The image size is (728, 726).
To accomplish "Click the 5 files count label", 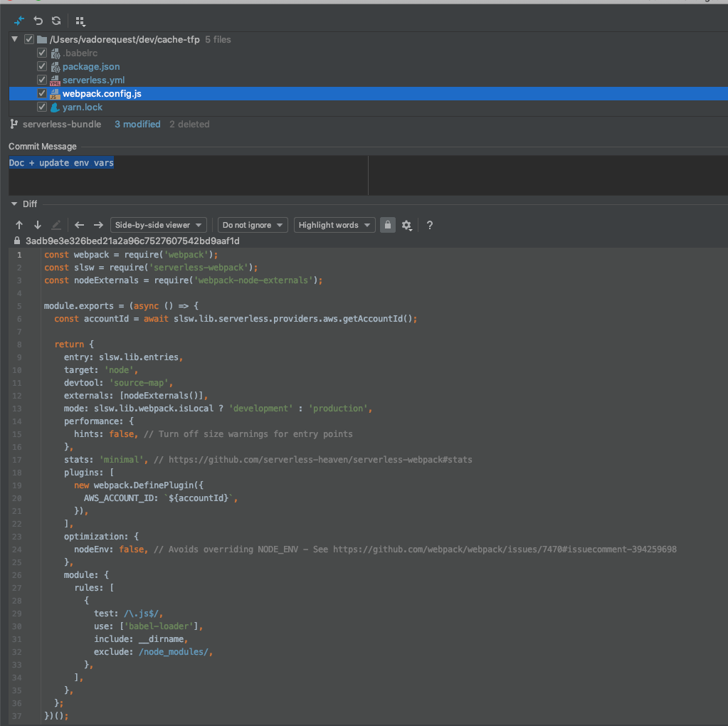I will [218, 39].
